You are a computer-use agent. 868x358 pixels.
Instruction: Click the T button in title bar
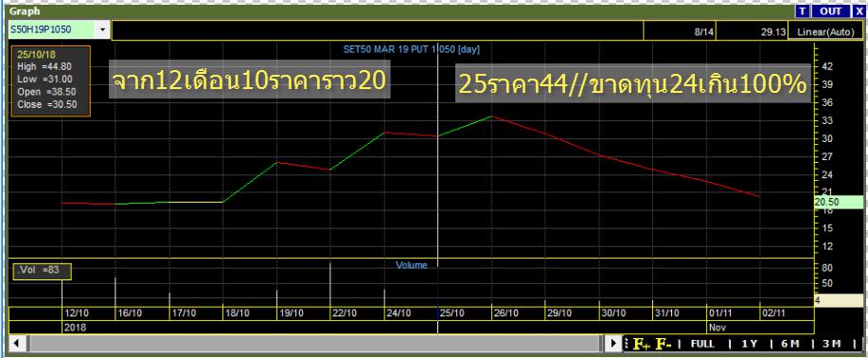[x=803, y=11]
